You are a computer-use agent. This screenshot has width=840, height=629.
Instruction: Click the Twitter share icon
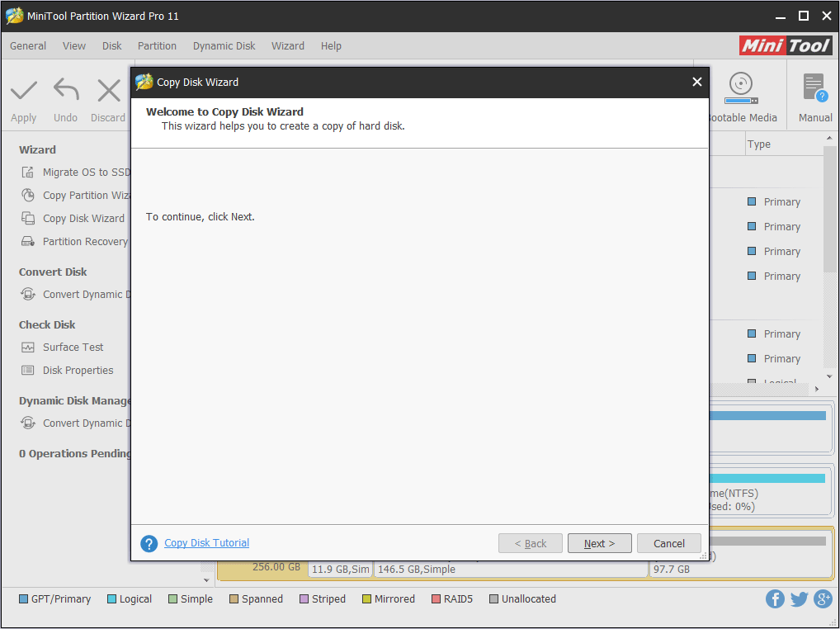(x=799, y=599)
